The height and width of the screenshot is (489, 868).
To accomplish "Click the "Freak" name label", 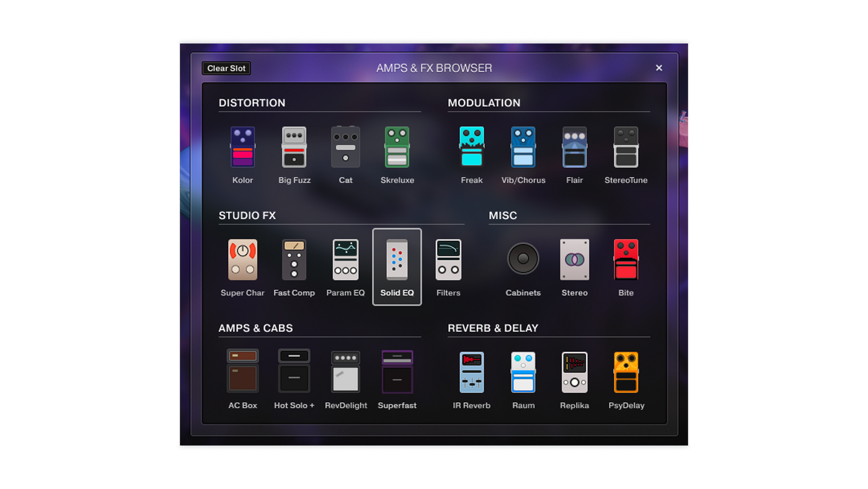I will coord(472,181).
